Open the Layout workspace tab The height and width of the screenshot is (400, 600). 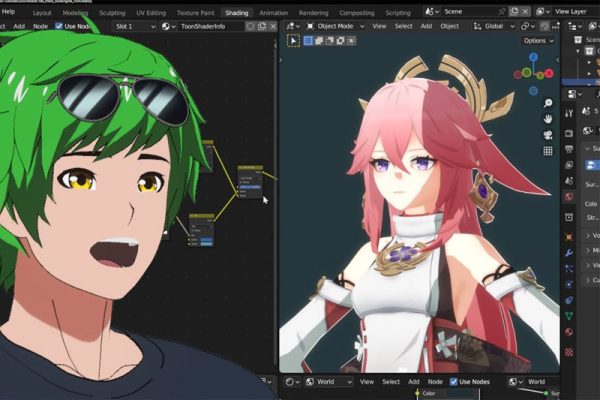click(42, 13)
